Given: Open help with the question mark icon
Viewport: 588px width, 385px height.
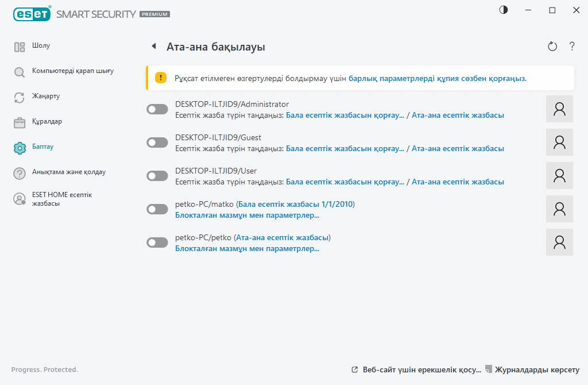Looking at the screenshot, I should (x=572, y=47).
